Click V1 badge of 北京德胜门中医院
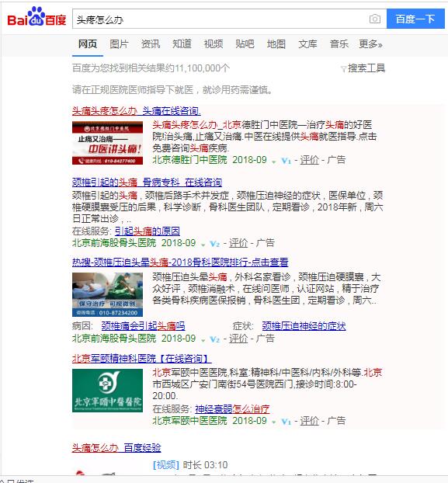 (286, 161)
